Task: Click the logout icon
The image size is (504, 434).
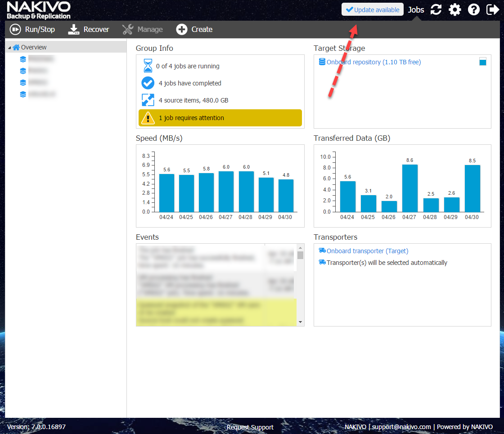Action: [493, 9]
